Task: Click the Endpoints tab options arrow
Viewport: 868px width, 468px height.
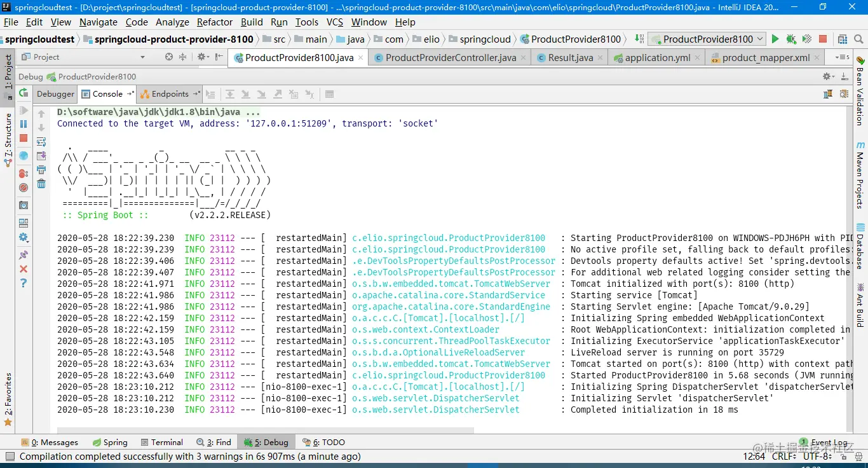Action: click(196, 93)
